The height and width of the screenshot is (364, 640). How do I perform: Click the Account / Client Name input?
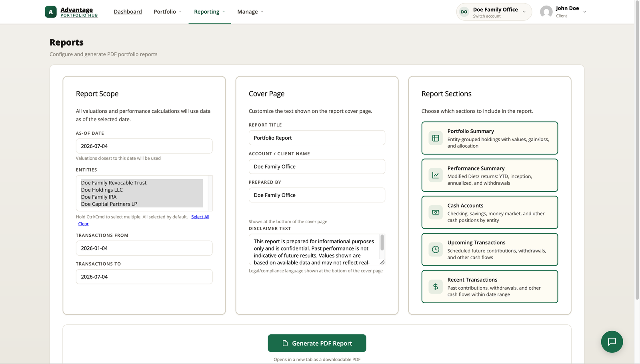pyautogui.click(x=317, y=166)
